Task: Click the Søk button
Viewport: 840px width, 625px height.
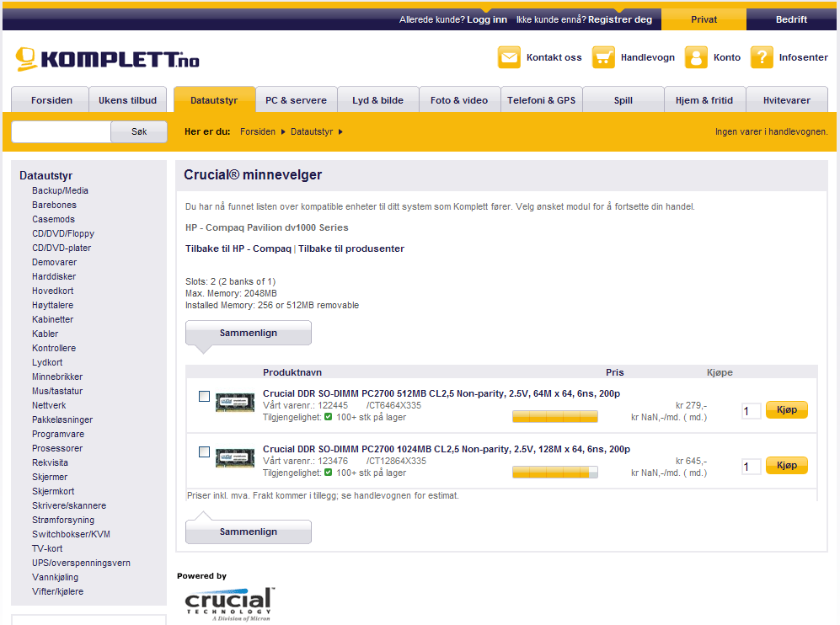Action: 139,131
